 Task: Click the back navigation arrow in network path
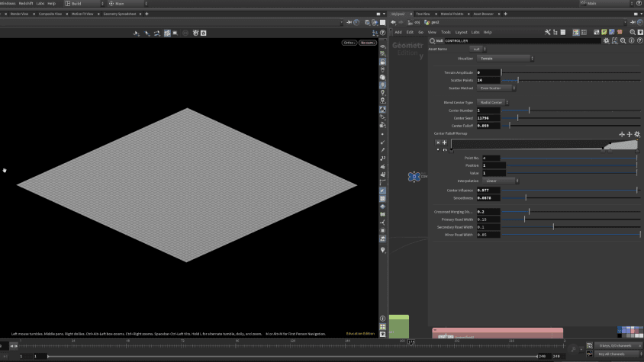click(x=392, y=22)
